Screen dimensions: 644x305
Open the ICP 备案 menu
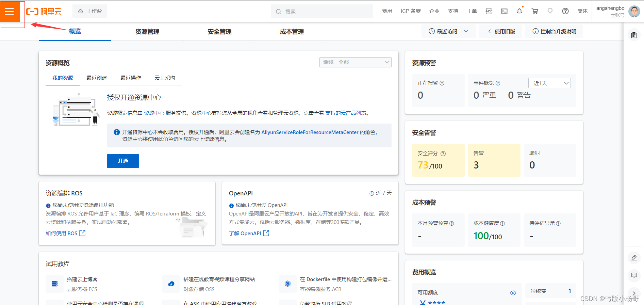[411, 11]
